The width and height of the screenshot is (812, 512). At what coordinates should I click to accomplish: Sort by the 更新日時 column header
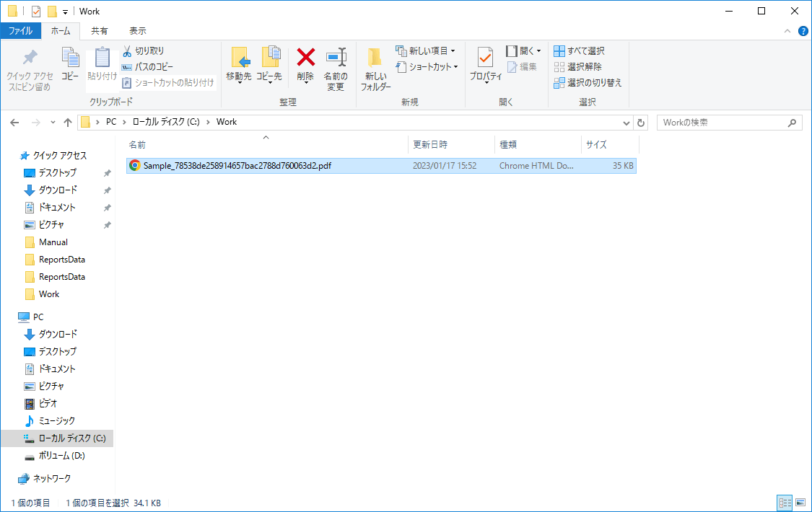(452, 145)
